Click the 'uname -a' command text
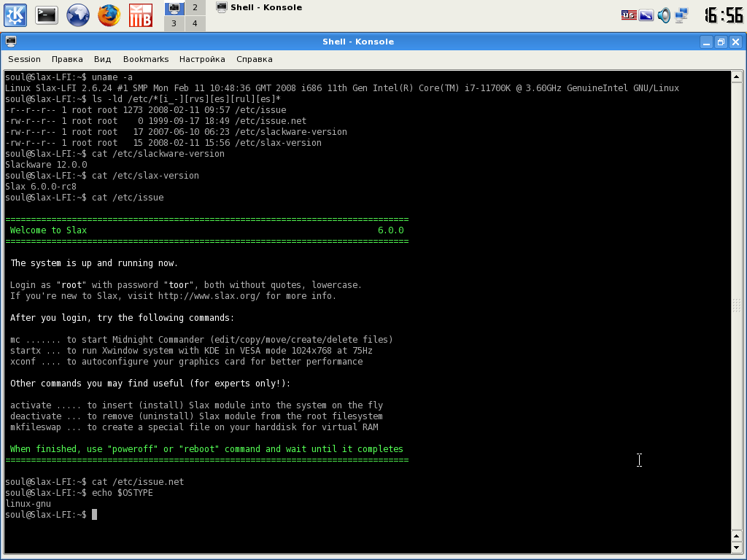This screenshot has height=560, width=747. pos(112,77)
